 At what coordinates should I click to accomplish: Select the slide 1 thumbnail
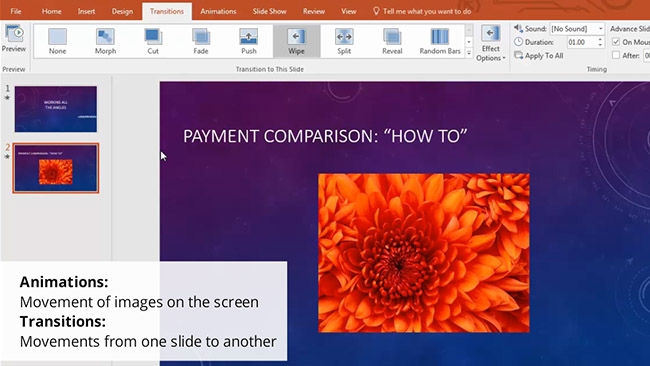click(x=56, y=109)
